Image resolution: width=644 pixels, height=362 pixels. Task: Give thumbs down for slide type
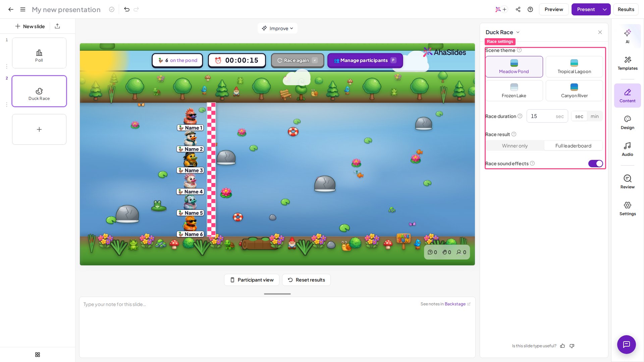click(572, 346)
